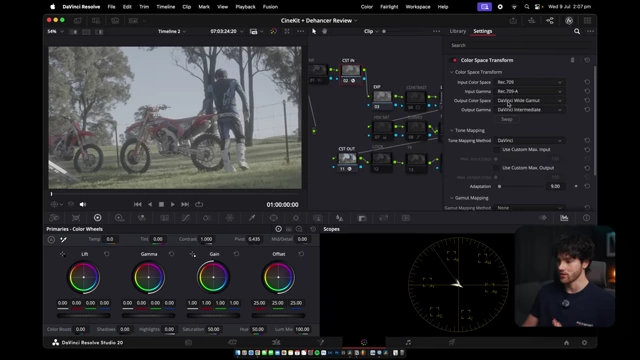
Task: Switch to the Color page icon
Action: pyautogui.click(x=364, y=342)
